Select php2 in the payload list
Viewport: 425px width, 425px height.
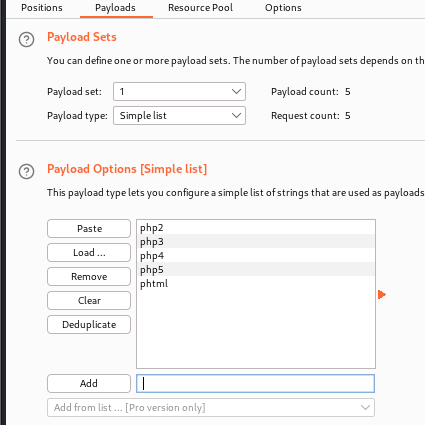pyautogui.click(x=256, y=228)
